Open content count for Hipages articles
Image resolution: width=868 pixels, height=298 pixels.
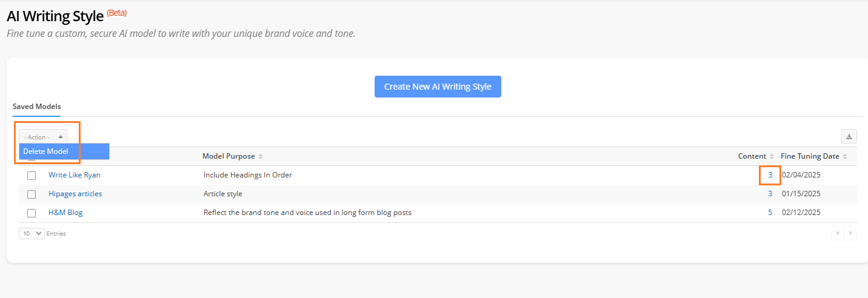coord(770,194)
